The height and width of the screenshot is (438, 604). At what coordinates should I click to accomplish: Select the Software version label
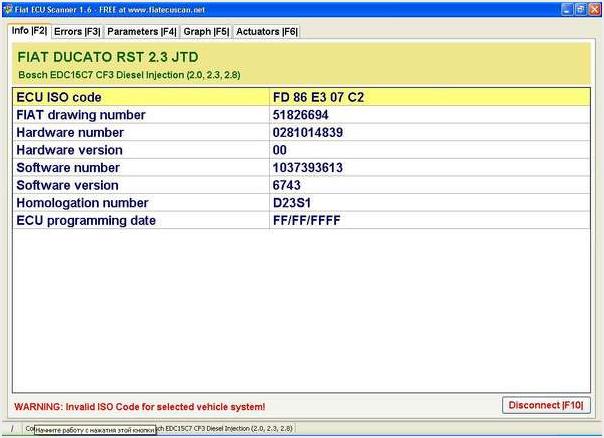[67, 185]
